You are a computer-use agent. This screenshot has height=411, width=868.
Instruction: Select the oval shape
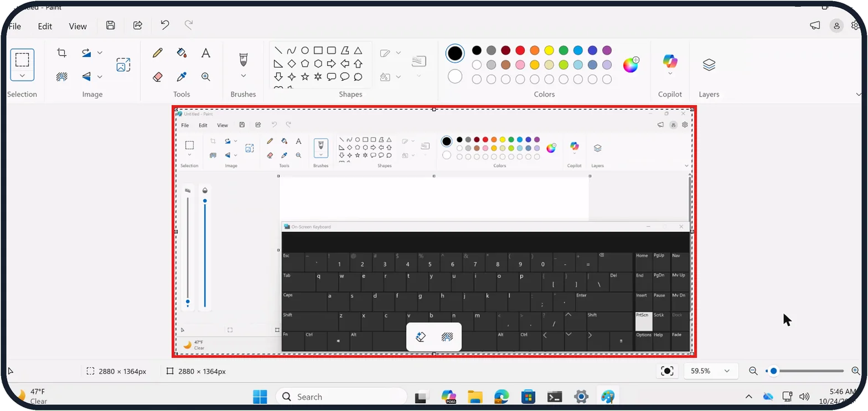click(x=305, y=50)
